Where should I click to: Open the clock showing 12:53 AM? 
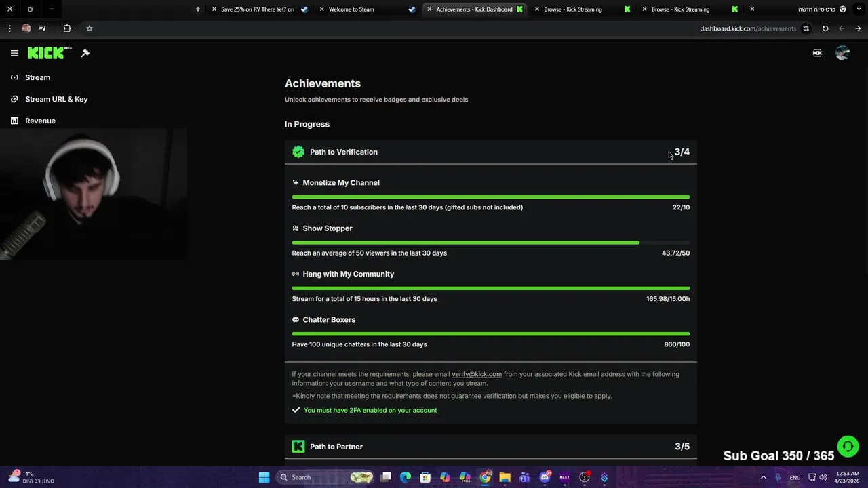coord(848,477)
